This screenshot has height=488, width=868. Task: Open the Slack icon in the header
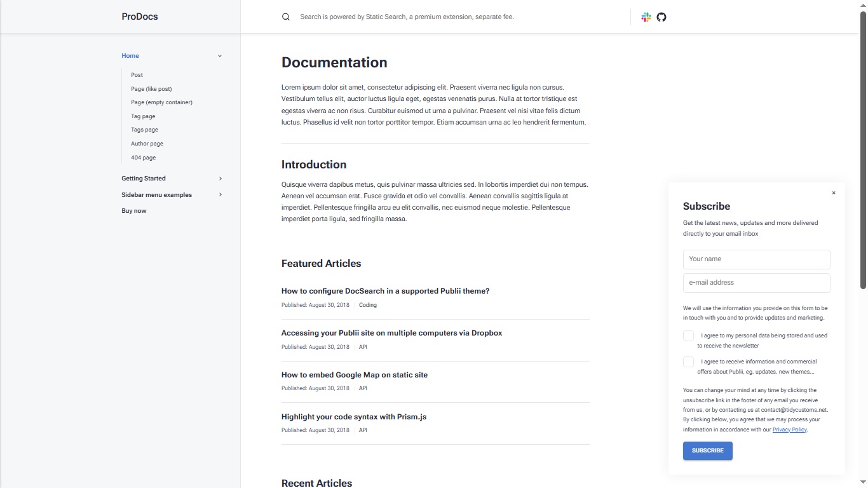point(646,17)
